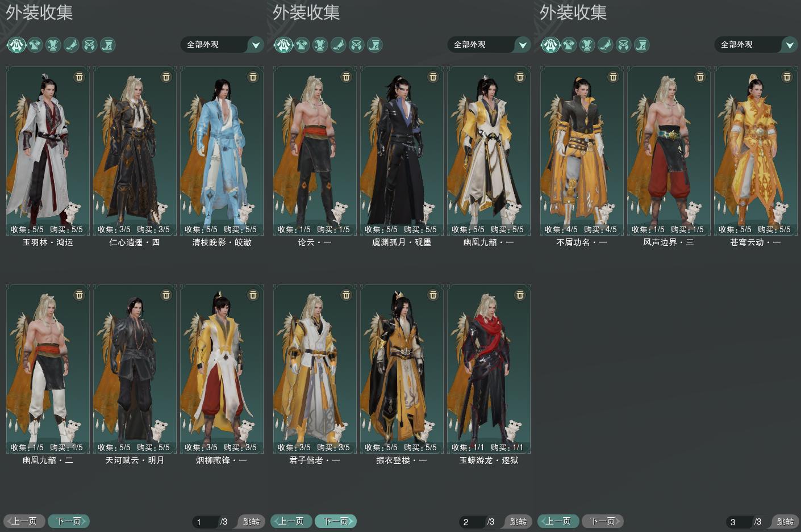
Task: Select the 不屑功名・一 outfit thumbnail
Action: (581, 150)
